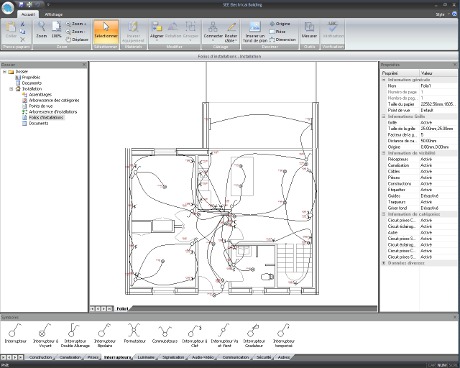Click Insérer équipement icon
Image resolution: width=460 pixels, height=368 pixels.
coord(133,31)
